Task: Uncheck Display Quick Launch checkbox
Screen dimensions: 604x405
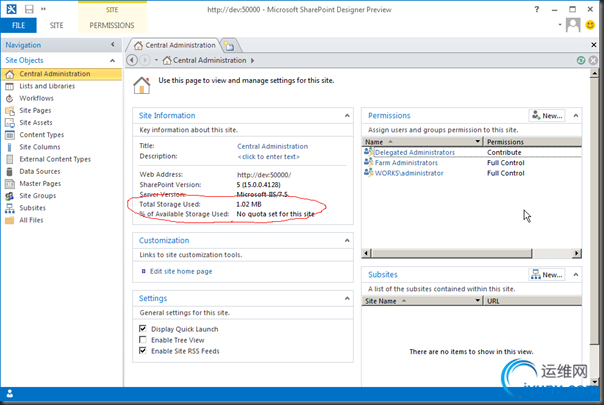Action: click(x=143, y=329)
